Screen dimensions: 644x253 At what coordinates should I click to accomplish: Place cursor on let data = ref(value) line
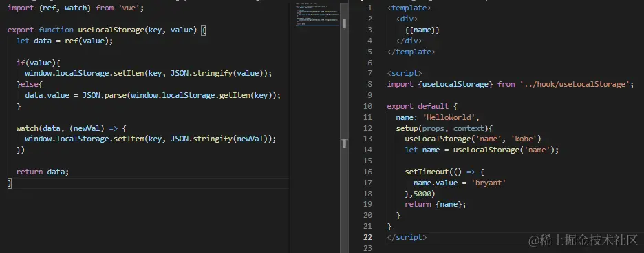point(65,41)
